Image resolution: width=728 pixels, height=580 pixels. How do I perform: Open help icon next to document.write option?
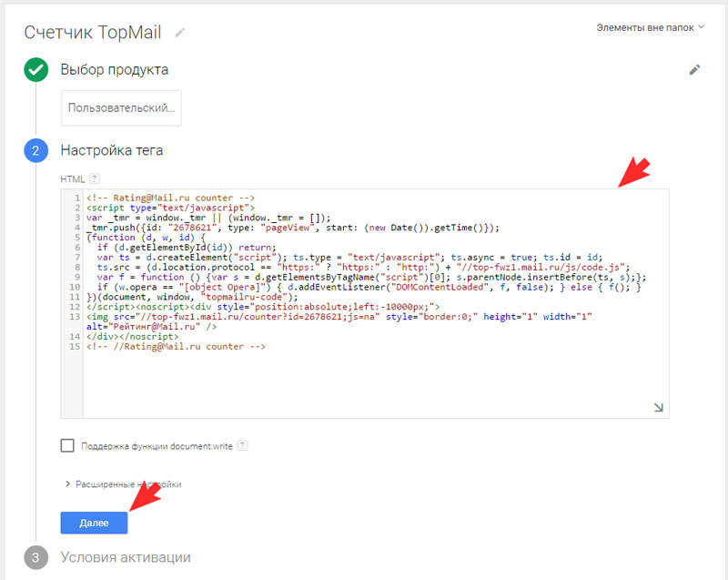(242, 446)
